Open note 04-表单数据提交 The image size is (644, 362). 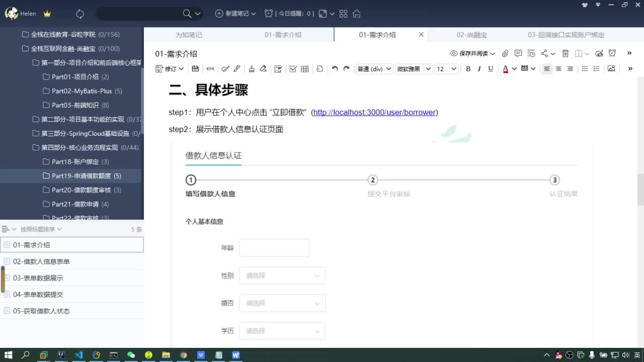tap(71, 295)
